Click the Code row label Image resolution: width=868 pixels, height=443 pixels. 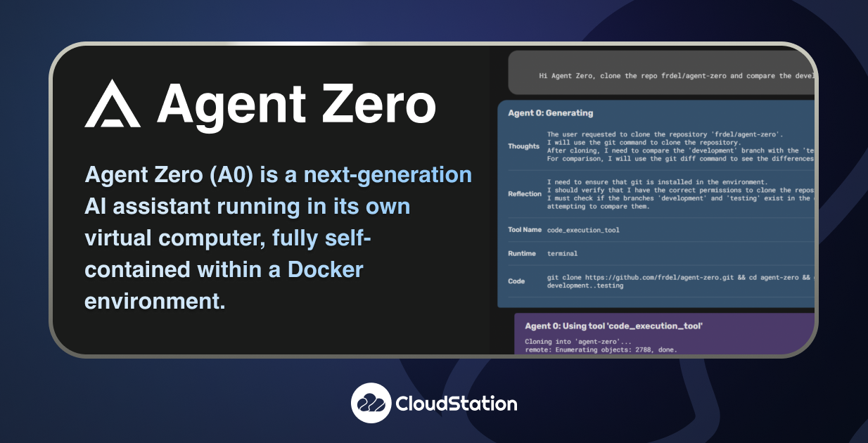tap(516, 281)
